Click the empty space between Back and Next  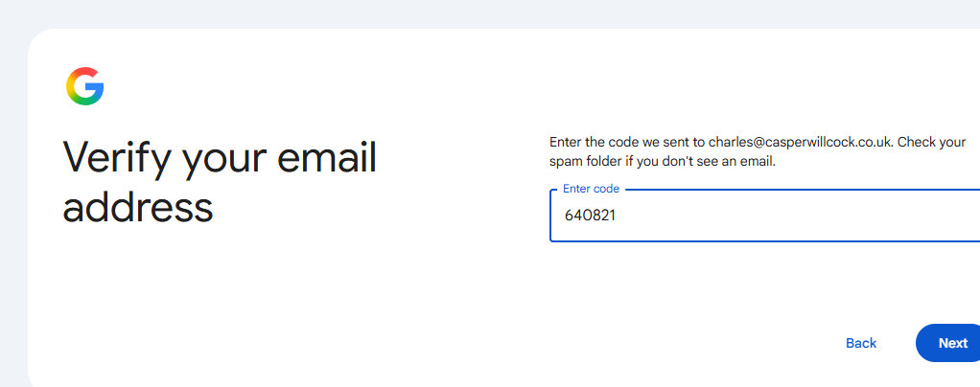coord(900,343)
